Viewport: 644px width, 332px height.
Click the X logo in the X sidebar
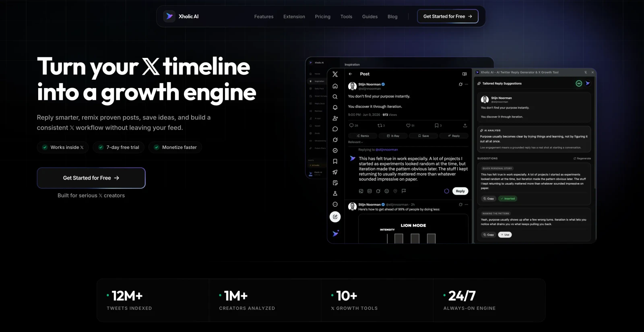pos(335,74)
